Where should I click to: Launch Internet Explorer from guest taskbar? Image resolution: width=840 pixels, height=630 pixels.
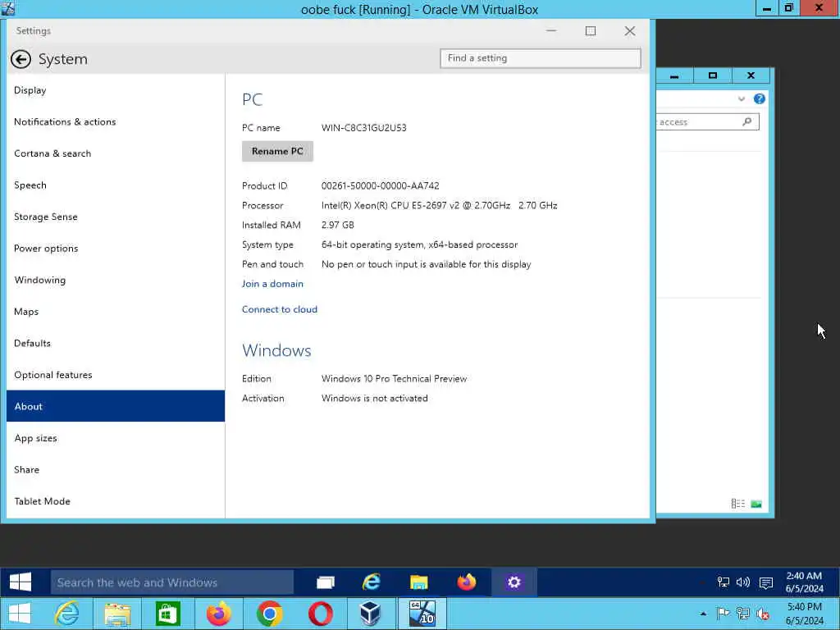tap(372, 582)
